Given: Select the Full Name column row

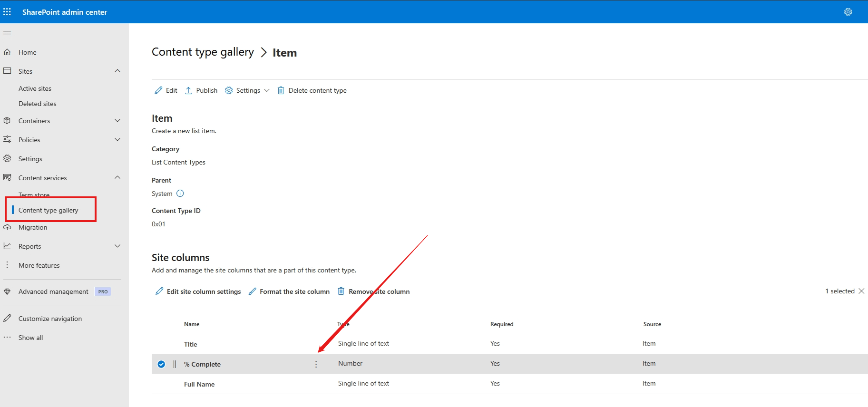Looking at the screenshot, I should [x=510, y=384].
